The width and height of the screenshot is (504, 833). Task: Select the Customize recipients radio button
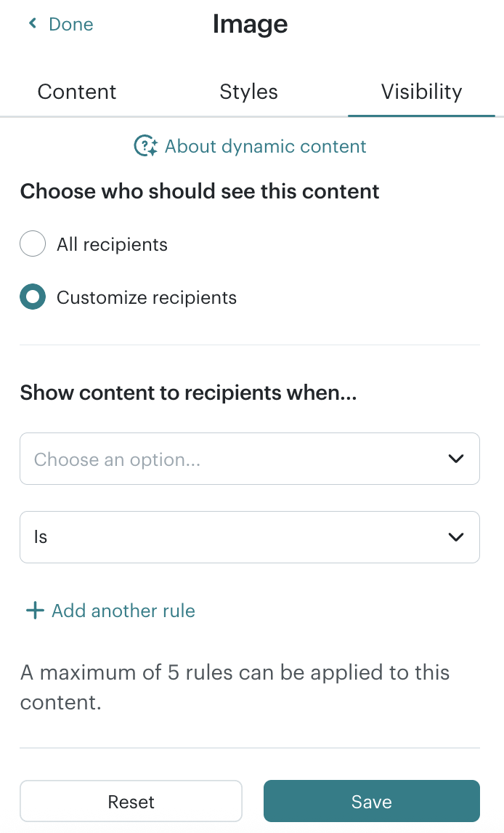(33, 297)
